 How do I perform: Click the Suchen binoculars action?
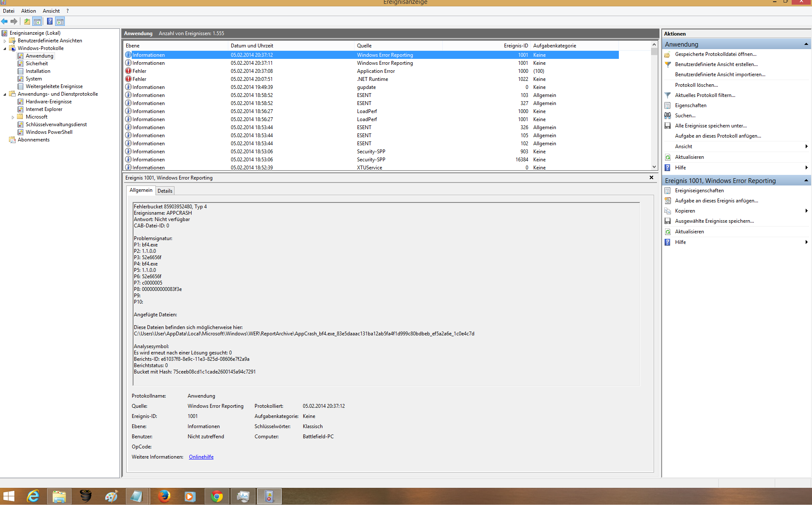point(668,116)
